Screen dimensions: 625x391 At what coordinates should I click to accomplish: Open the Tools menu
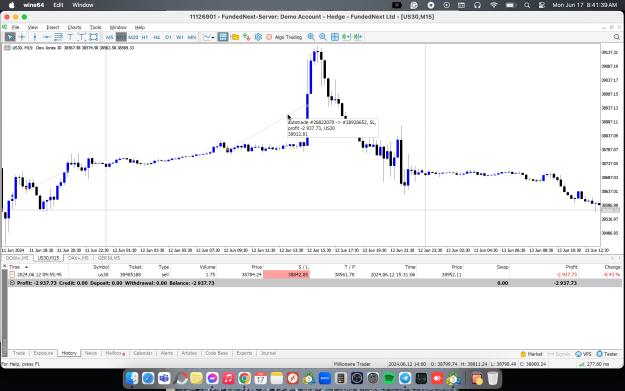[x=95, y=28]
